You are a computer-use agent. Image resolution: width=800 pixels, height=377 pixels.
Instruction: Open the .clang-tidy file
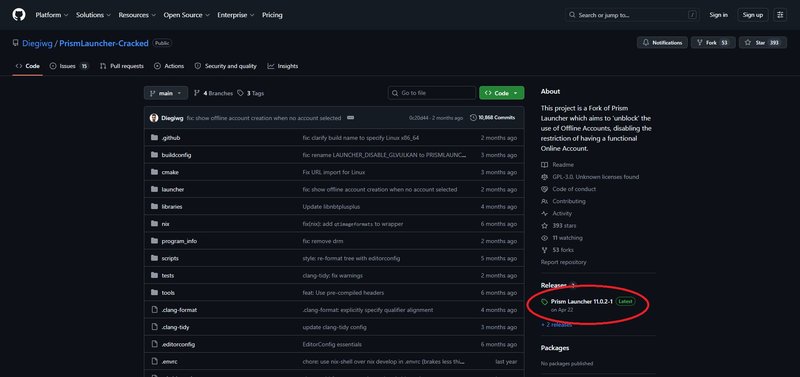(175, 327)
